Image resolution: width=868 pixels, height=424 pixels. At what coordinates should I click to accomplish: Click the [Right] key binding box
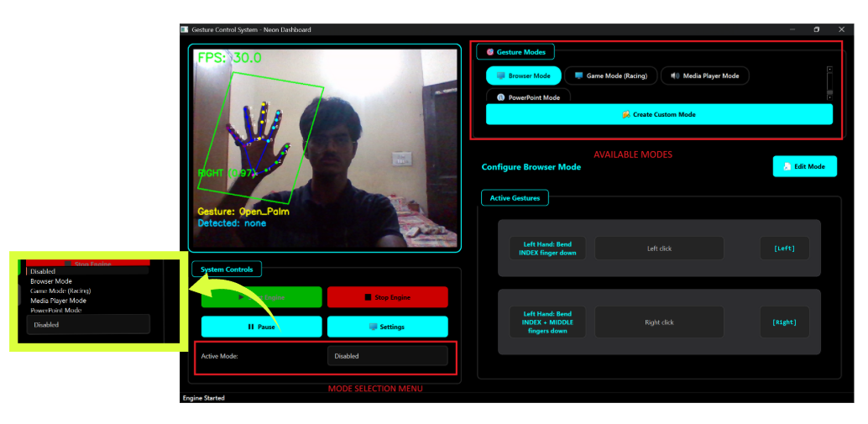pyautogui.click(x=784, y=322)
